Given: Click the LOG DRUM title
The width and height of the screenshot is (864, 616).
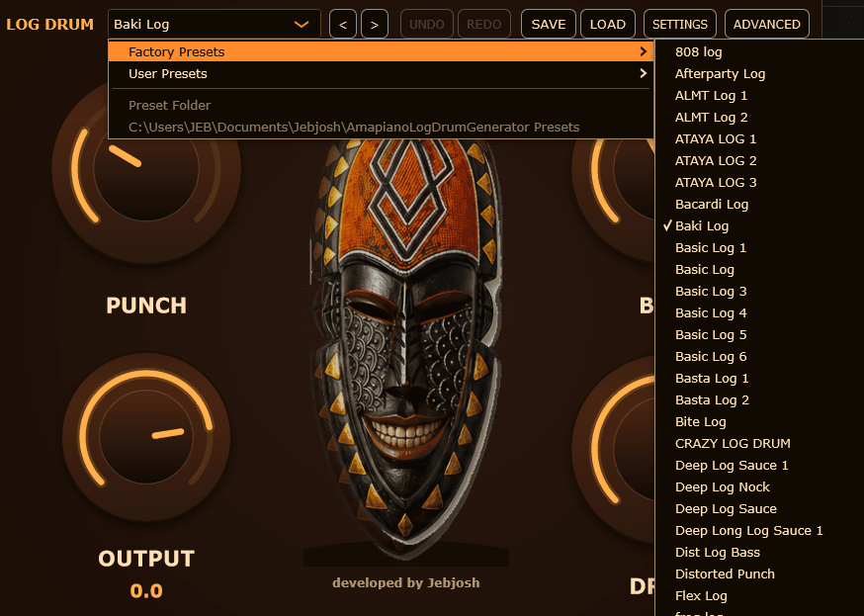Looking at the screenshot, I should [49, 25].
